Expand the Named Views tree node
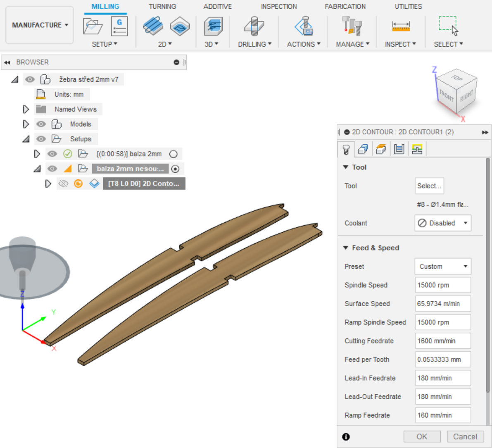This screenshot has height=448, width=492. coord(26,109)
